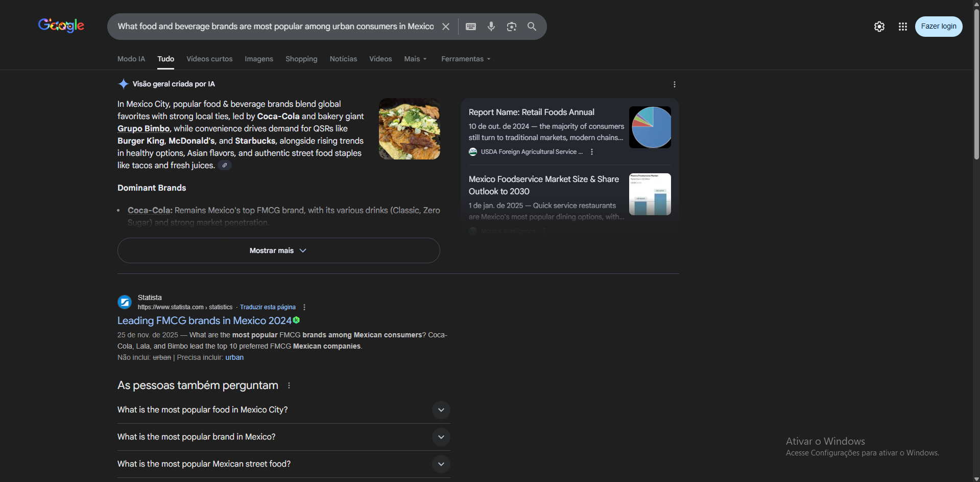Click the Mostrar mais button
This screenshot has height=482, width=980.
click(x=278, y=250)
